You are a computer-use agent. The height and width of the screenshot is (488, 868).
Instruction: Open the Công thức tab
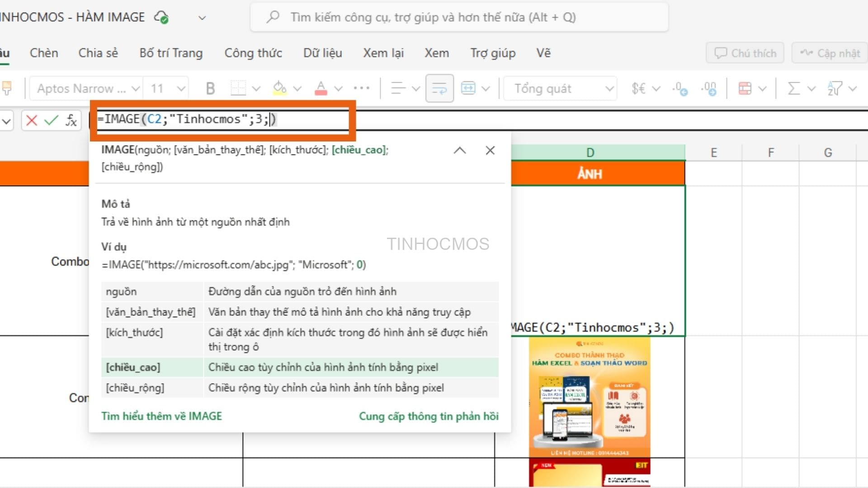253,53
